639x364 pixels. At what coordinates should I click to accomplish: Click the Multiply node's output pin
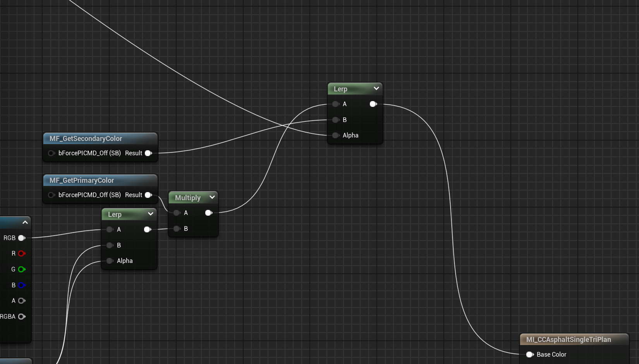[x=209, y=213]
